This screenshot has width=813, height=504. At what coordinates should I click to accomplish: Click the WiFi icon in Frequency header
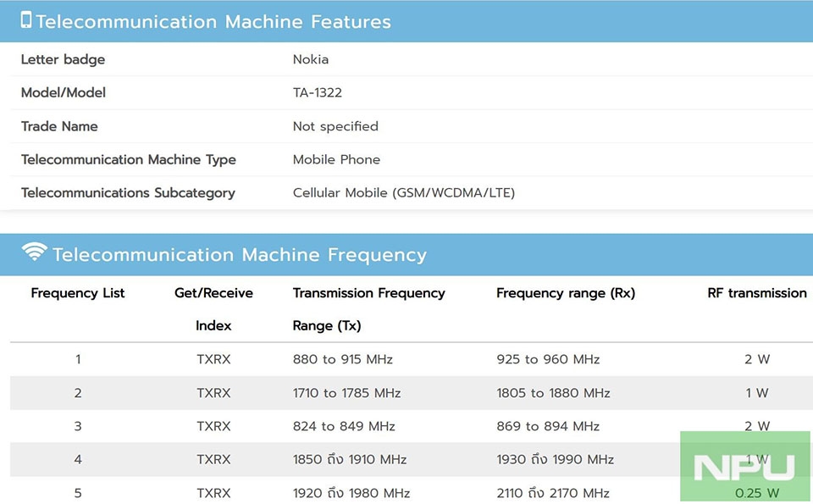tap(35, 253)
